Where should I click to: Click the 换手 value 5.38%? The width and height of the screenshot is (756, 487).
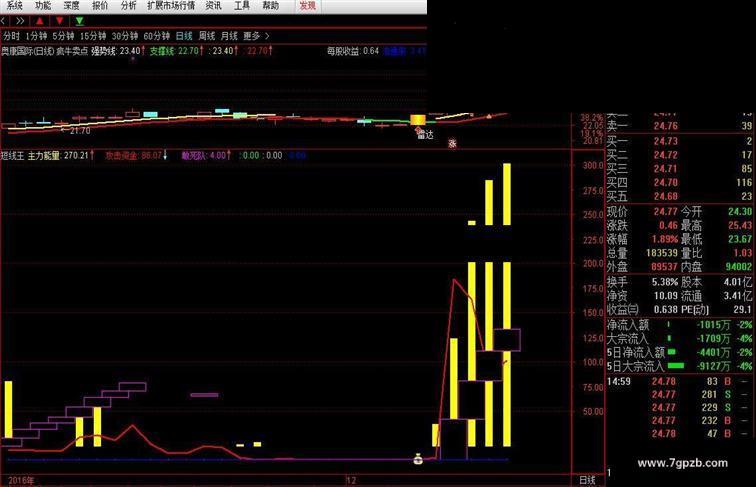665,282
